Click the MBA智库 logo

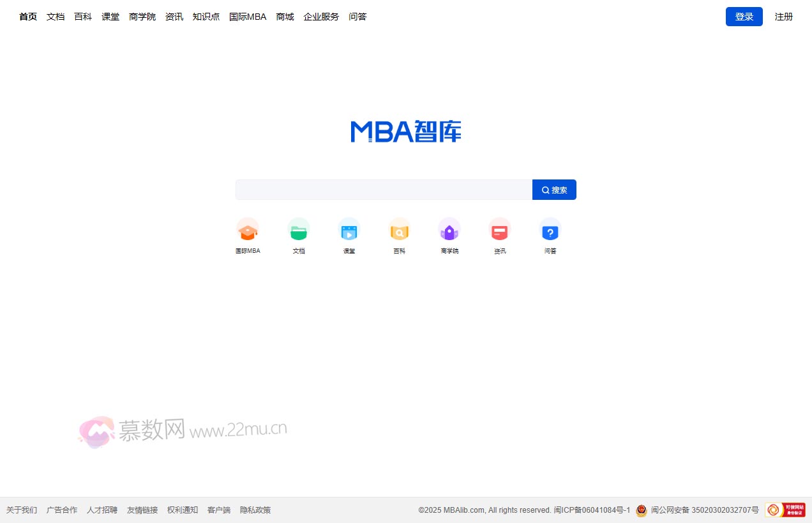click(x=405, y=132)
